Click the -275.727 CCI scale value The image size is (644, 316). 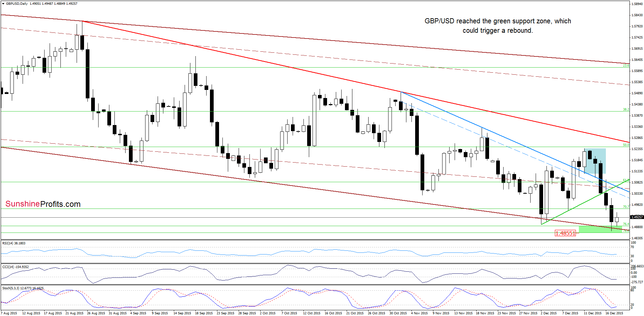(637, 282)
